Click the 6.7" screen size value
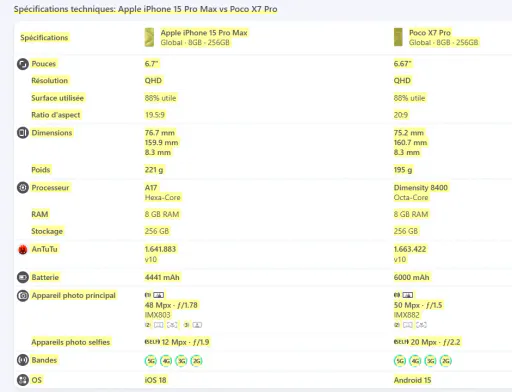 (x=152, y=64)
